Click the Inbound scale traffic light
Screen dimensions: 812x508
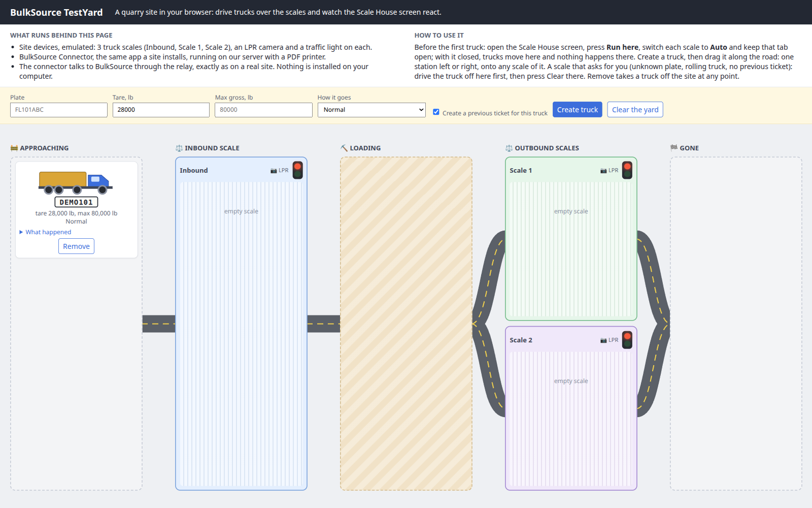pyautogui.click(x=298, y=170)
